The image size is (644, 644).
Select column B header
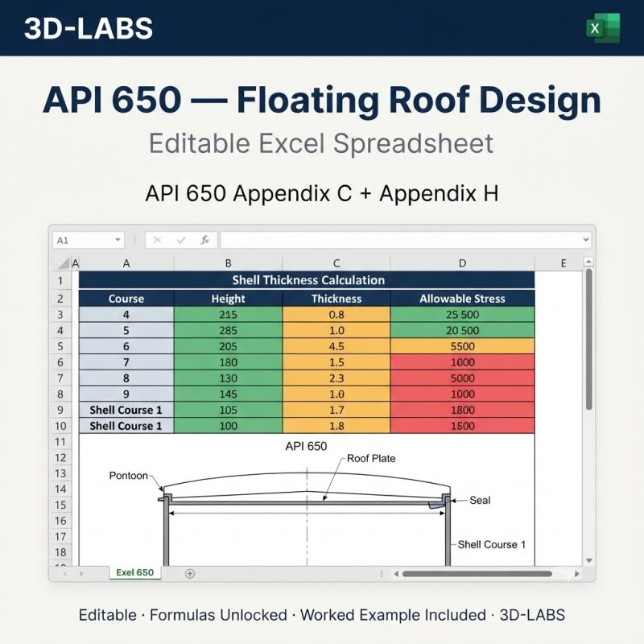pyautogui.click(x=229, y=263)
